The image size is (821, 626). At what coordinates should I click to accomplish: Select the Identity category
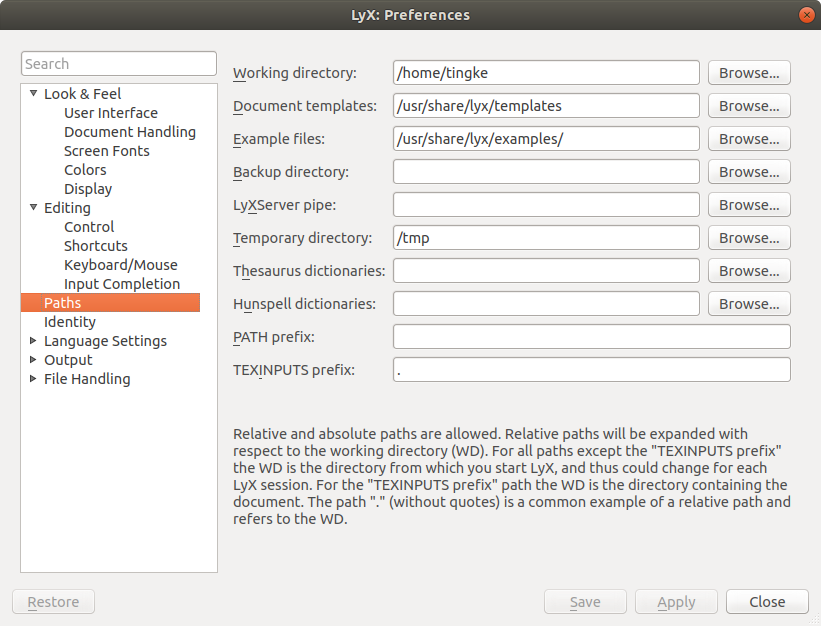tap(70, 322)
